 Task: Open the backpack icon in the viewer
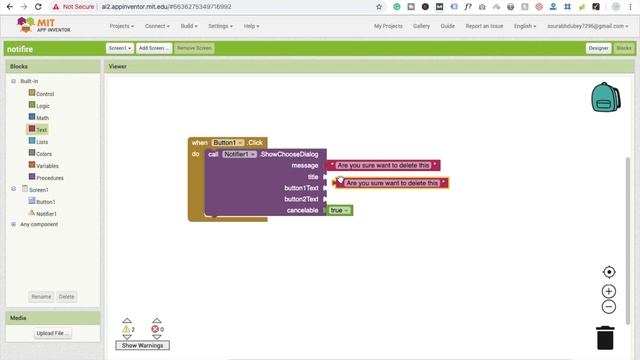coord(606,97)
